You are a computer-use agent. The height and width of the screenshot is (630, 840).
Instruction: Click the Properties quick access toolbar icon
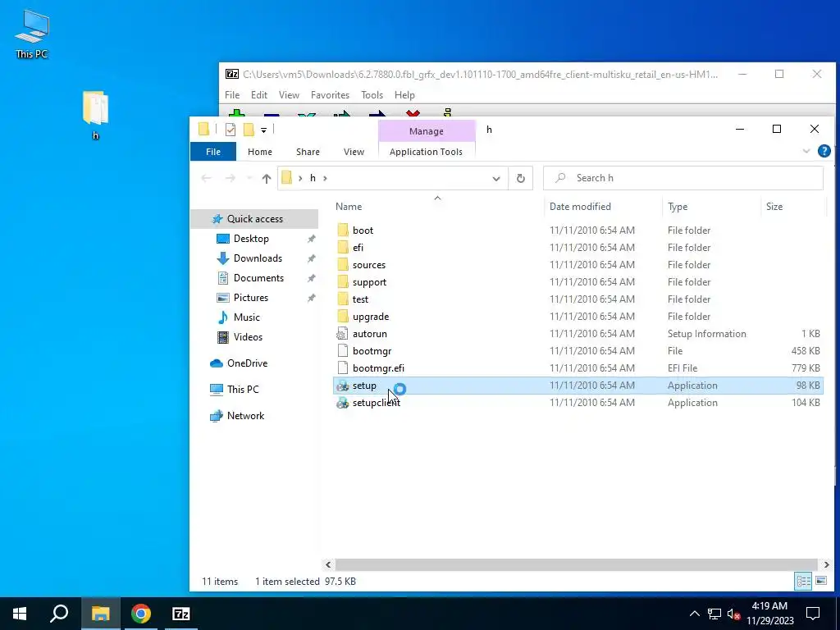pos(231,130)
